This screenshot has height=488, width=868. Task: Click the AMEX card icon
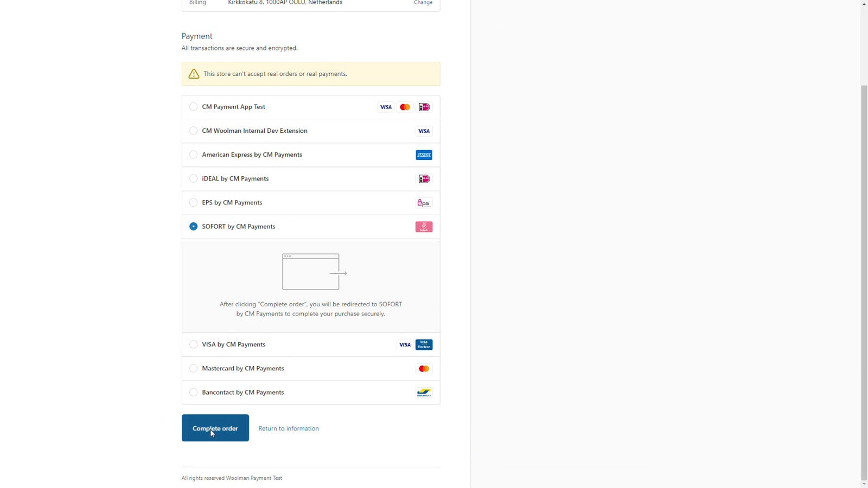424,155
